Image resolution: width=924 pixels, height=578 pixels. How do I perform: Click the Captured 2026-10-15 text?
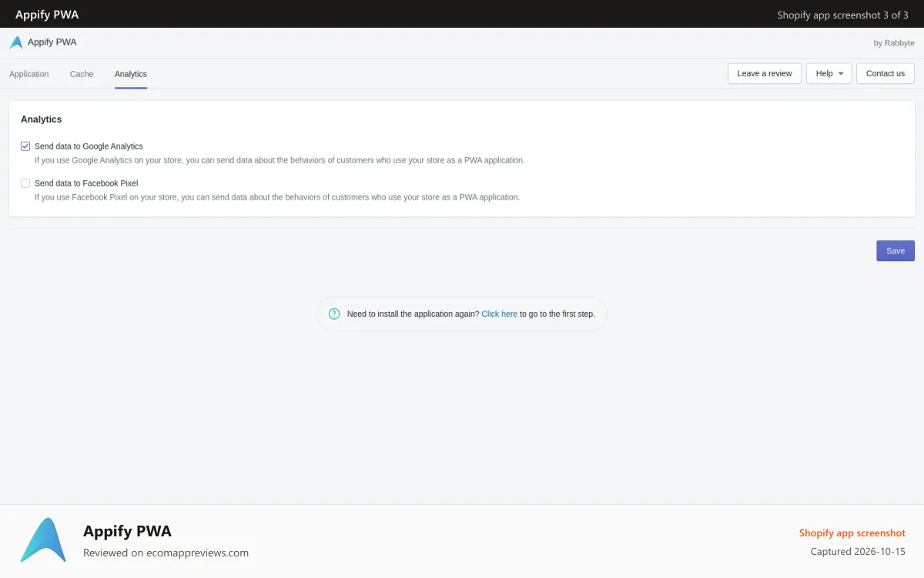pyautogui.click(x=858, y=552)
